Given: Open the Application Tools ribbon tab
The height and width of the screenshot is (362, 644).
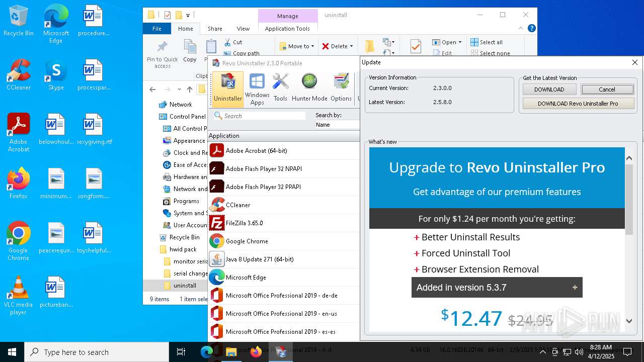Looking at the screenshot, I should [287, 29].
